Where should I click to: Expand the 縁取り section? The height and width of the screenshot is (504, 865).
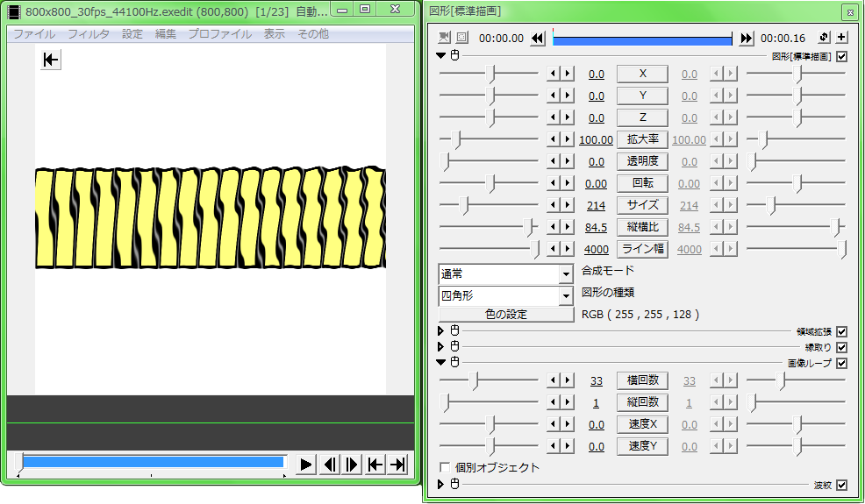(440, 346)
